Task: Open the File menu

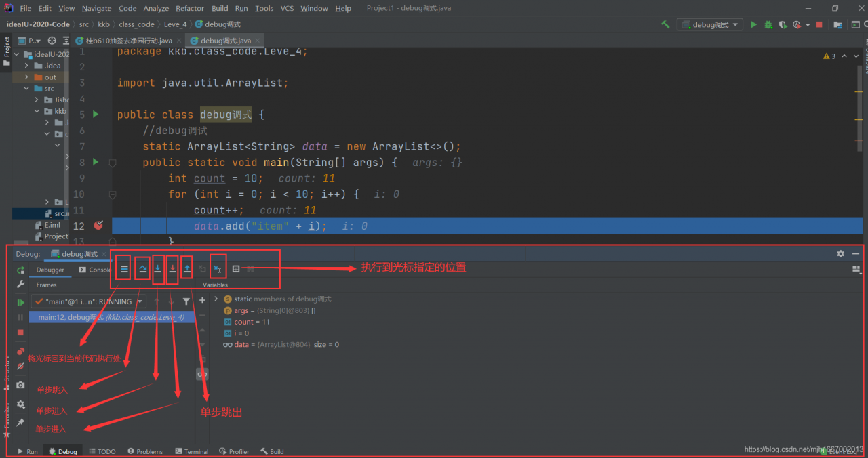Action: 26,8
